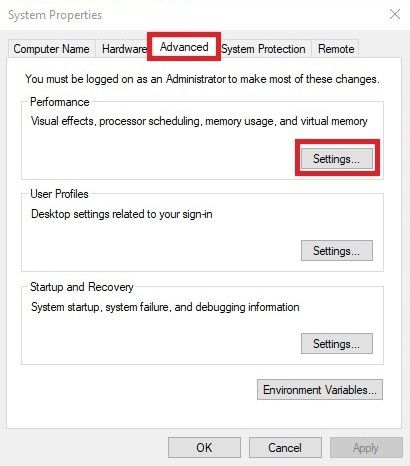
Task: Click the User Profiles group label
Action: point(59,194)
